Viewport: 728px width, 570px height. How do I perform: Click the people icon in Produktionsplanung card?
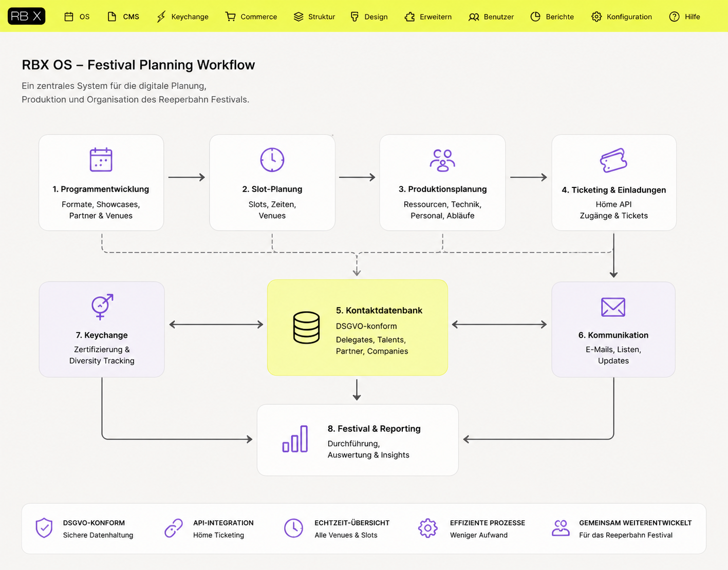pyautogui.click(x=442, y=160)
